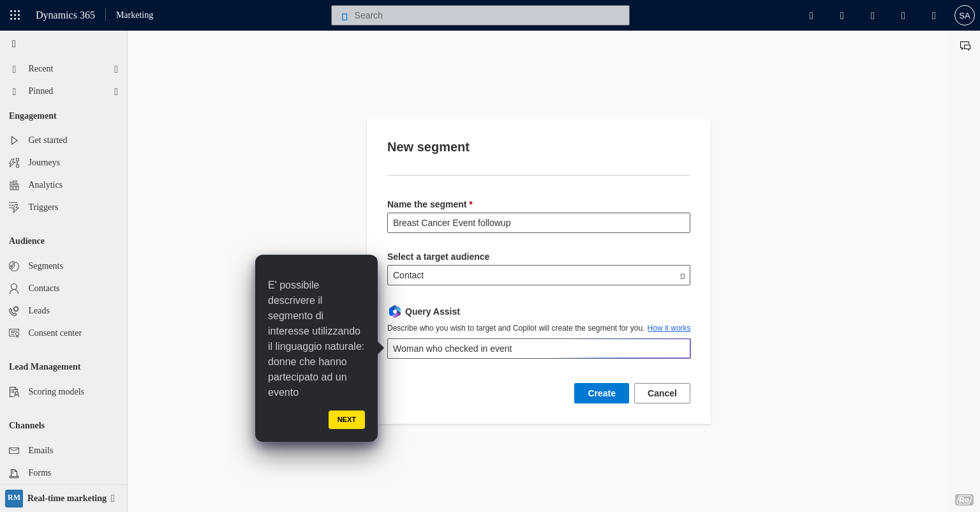Click the New segment dialog heading
The image size is (980, 512).
[x=428, y=147]
